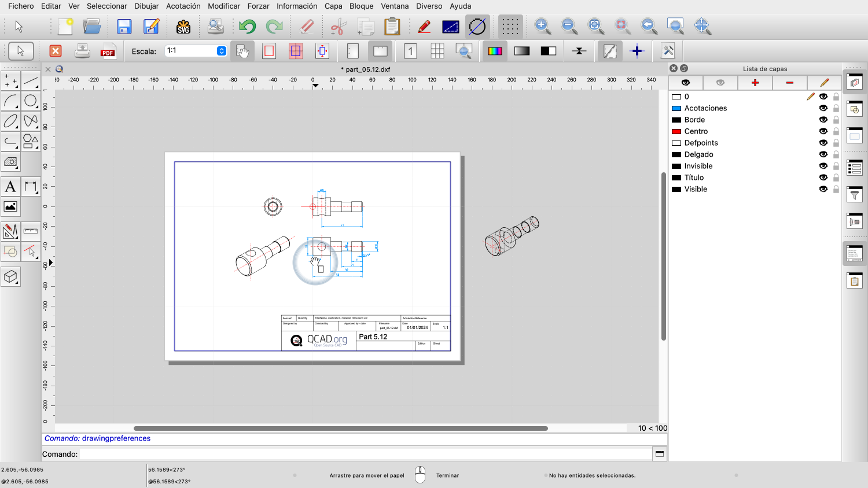Open the Bloque menu
The width and height of the screenshot is (868, 488).
(x=361, y=6)
